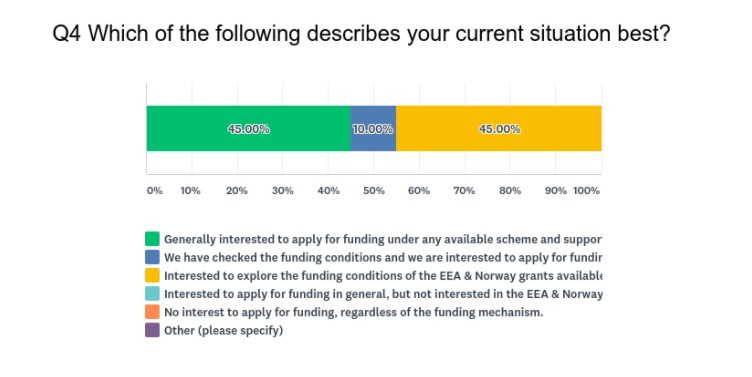Click the blue legend color swatch
The height and width of the screenshot is (377, 752).
tap(153, 257)
